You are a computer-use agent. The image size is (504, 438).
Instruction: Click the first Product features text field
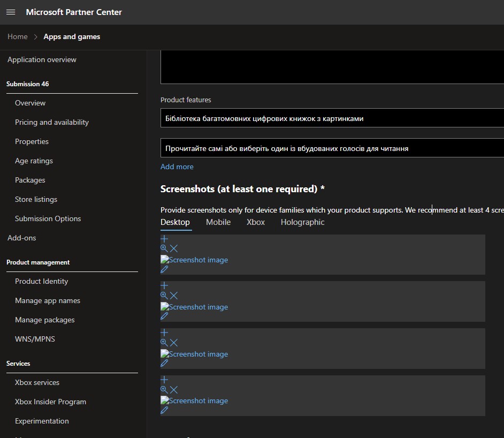point(332,118)
